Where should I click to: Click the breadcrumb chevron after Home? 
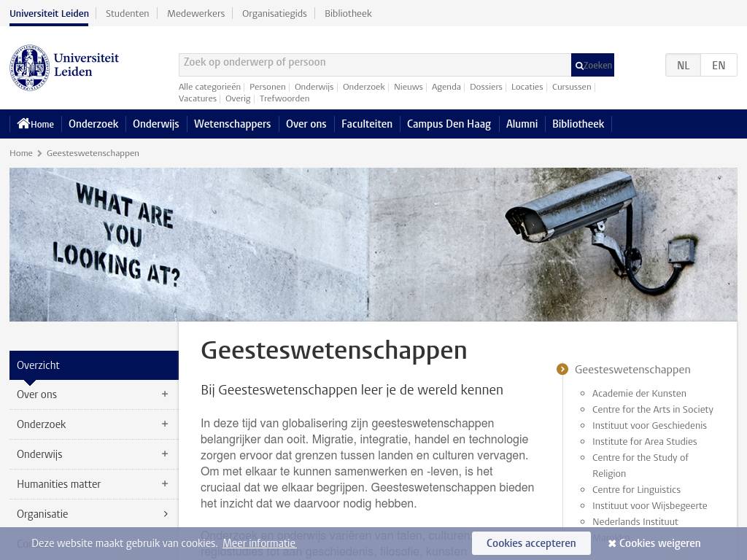39,153
